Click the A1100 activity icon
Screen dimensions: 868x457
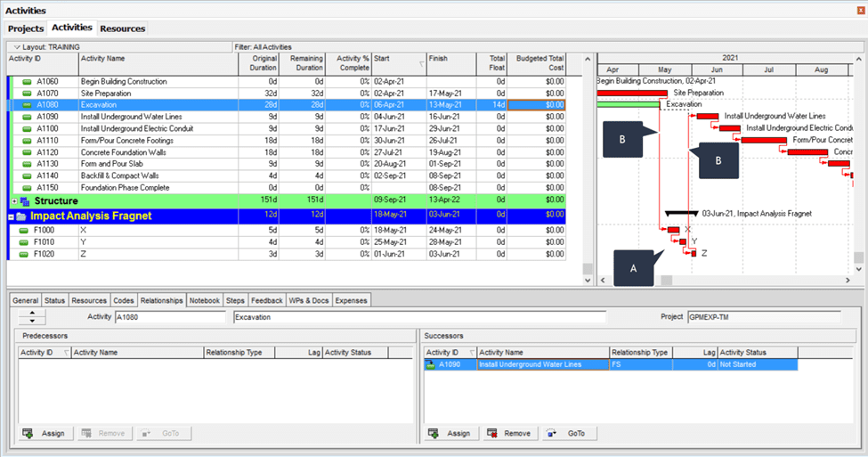click(27, 129)
